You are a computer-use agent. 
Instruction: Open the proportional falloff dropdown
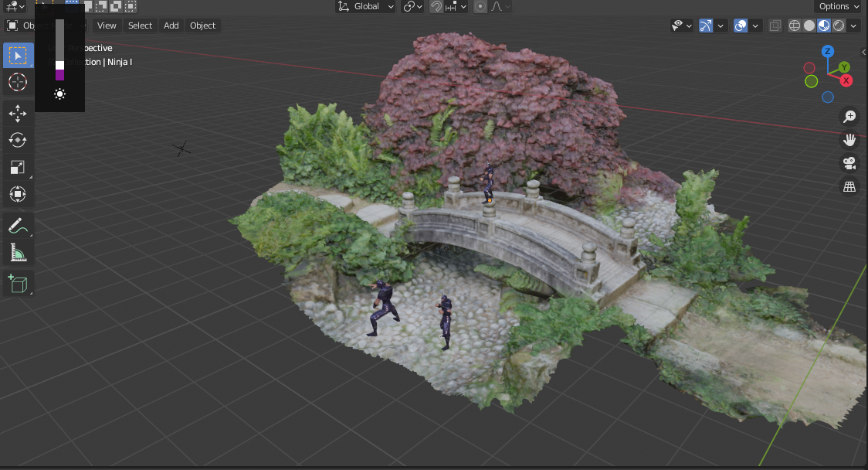point(500,6)
